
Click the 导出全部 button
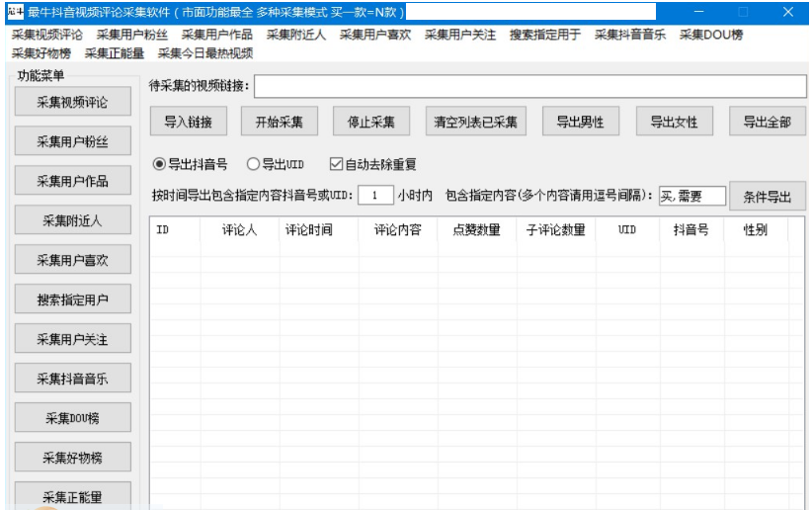pos(768,122)
